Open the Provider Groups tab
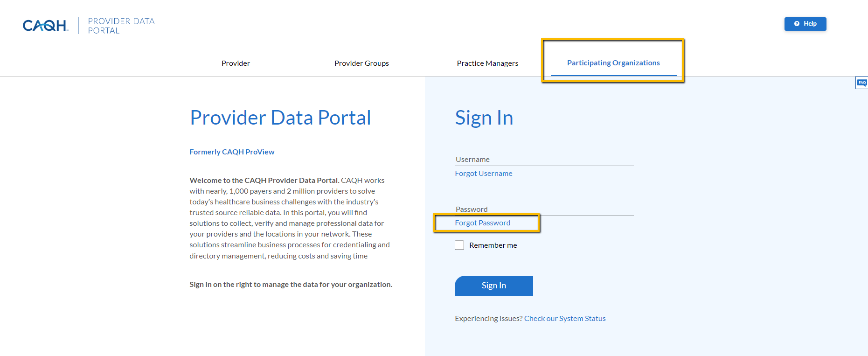Screen dimensions: 868x356 point(361,63)
